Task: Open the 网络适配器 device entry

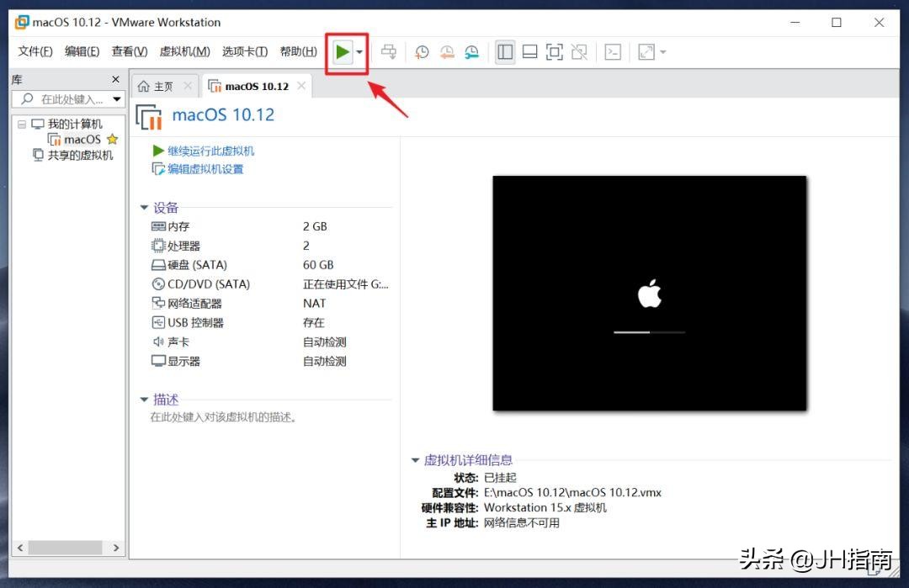Action: click(x=187, y=303)
